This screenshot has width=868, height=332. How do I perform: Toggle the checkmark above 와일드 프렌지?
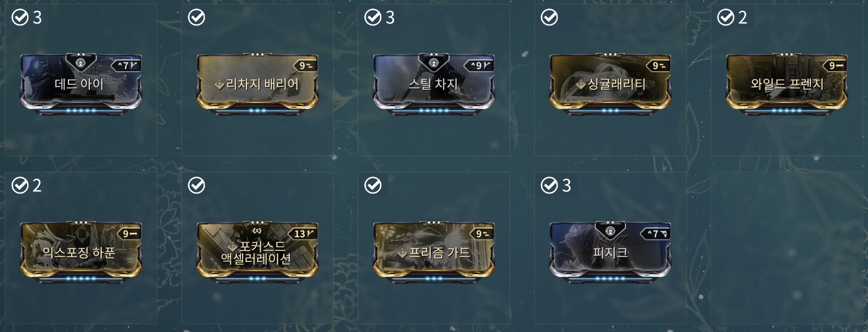(x=726, y=18)
